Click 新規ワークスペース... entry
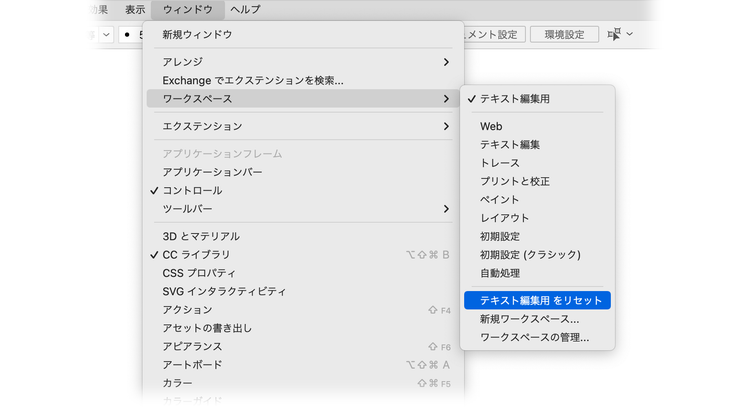This screenshot has width=750, height=407. tap(529, 319)
